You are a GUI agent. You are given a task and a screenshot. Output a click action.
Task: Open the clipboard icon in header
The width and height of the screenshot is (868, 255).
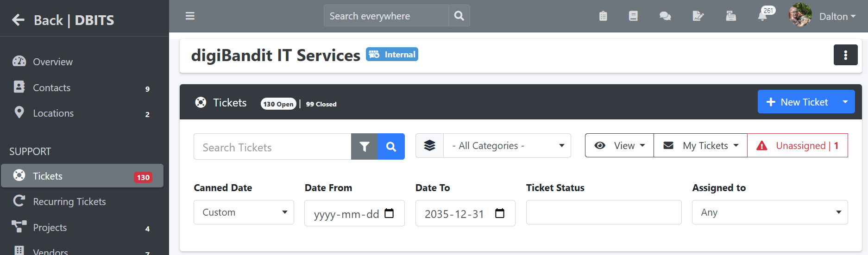(603, 16)
